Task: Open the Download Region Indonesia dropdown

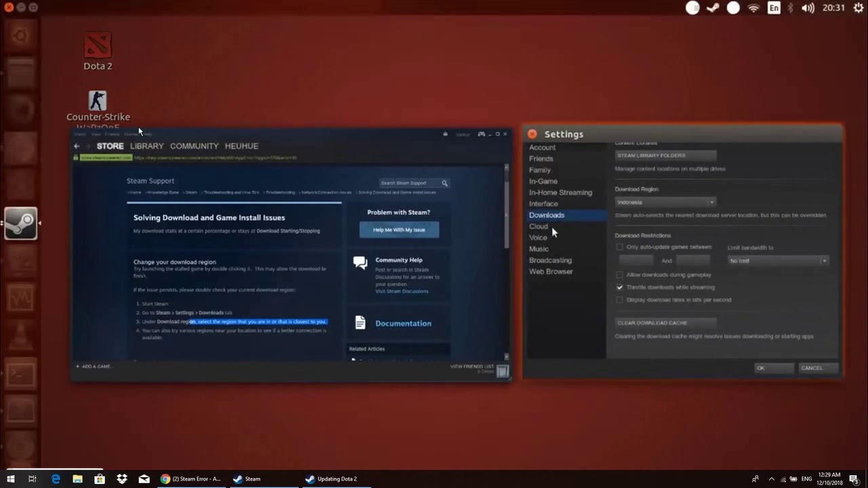Action: 665,202
